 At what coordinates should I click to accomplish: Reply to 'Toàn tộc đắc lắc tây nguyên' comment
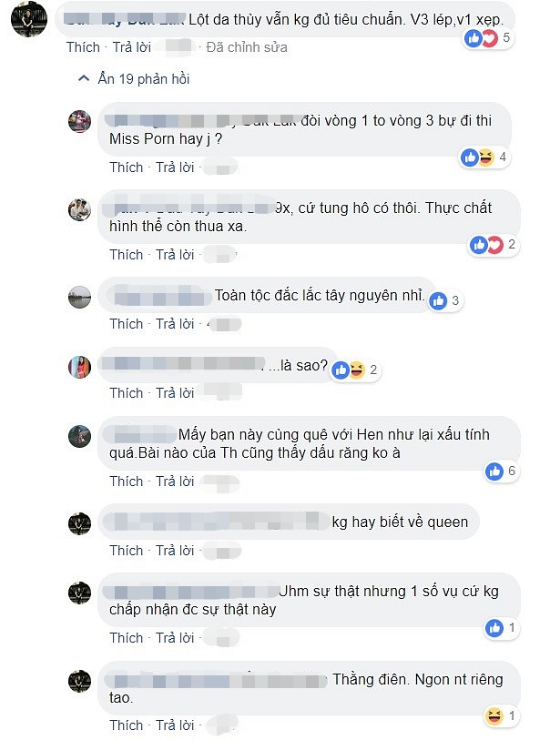tap(175, 324)
